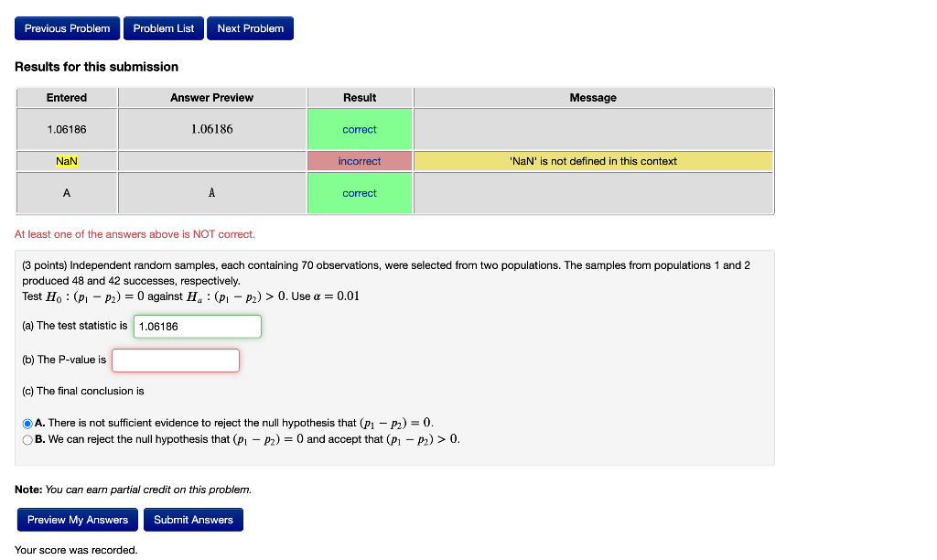The width and height of the screenshot is (937, 560).
Task: Click the 'Message' column header
Action: [x=593, y=97]
